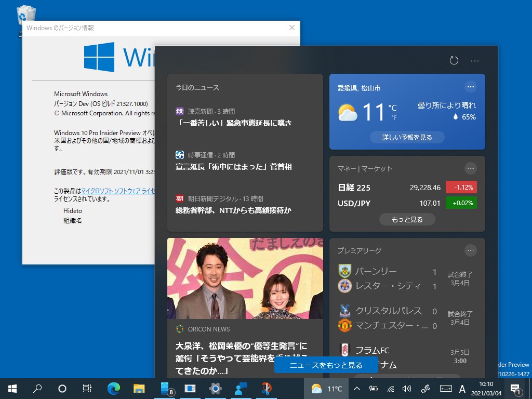Open the touch keyboard from system tray
The width and height of the screenshot is (532, 399).
446,388
